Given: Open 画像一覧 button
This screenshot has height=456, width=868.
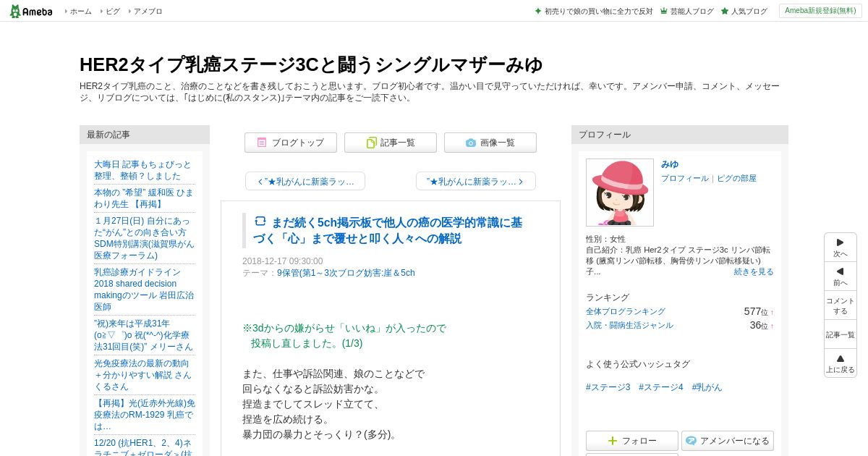Looking at the screenshot, I should point(490,143).
